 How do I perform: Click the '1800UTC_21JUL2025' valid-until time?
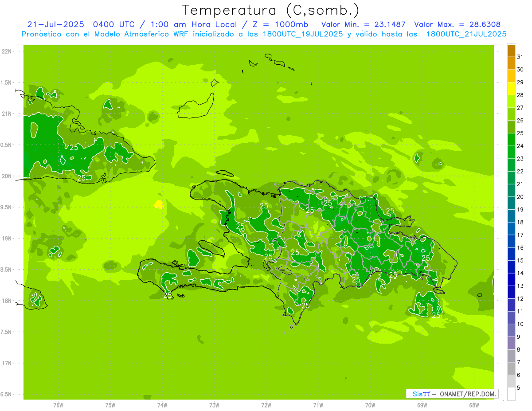click(x=466, y=34)
